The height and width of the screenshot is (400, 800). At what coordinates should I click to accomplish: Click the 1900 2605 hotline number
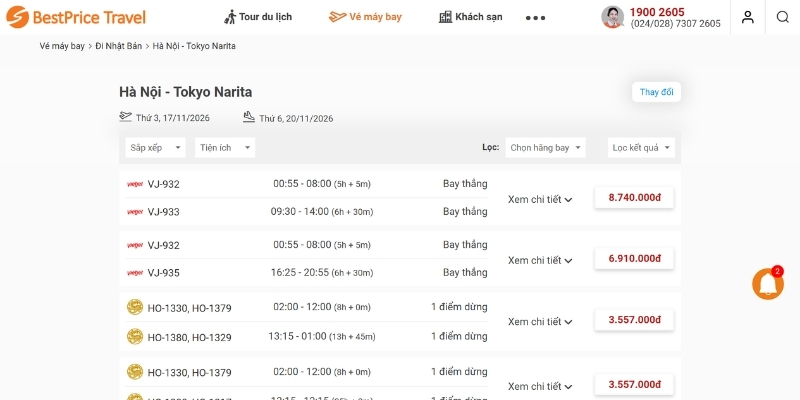pos(657,12)
